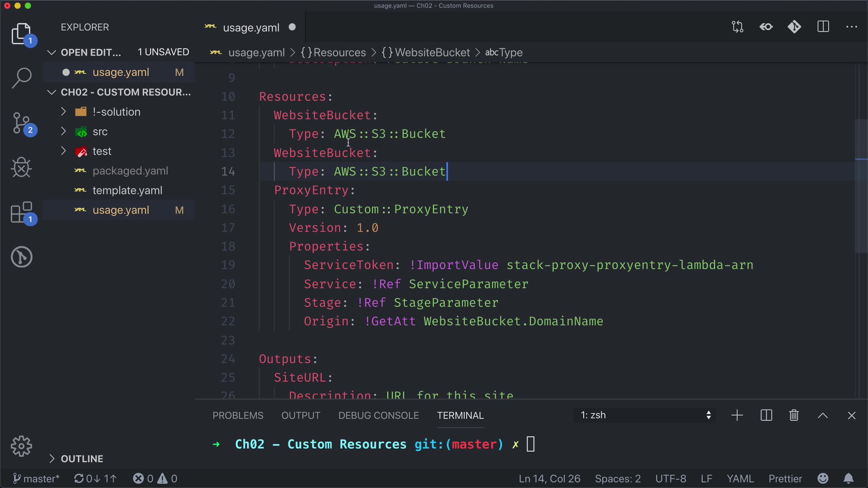The image size is (868, 488).
Task: Open the Extensions view
Action: tap(21, 212)
